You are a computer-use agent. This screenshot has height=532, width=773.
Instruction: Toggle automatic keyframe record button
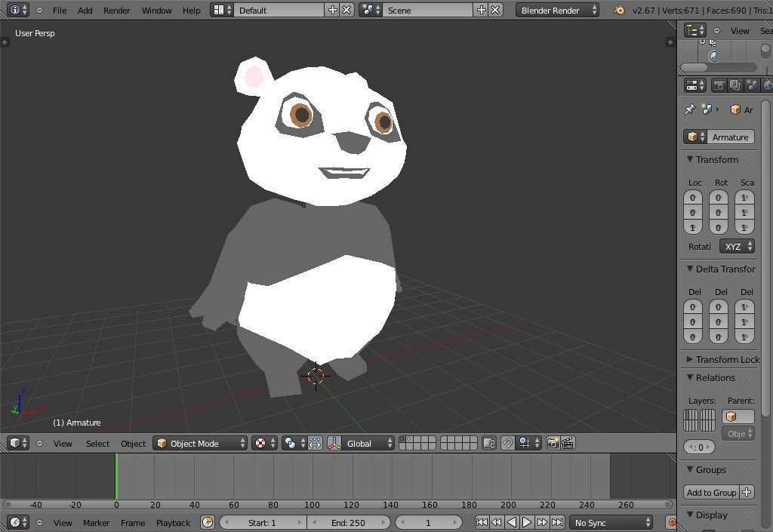(x=671, y=522)
